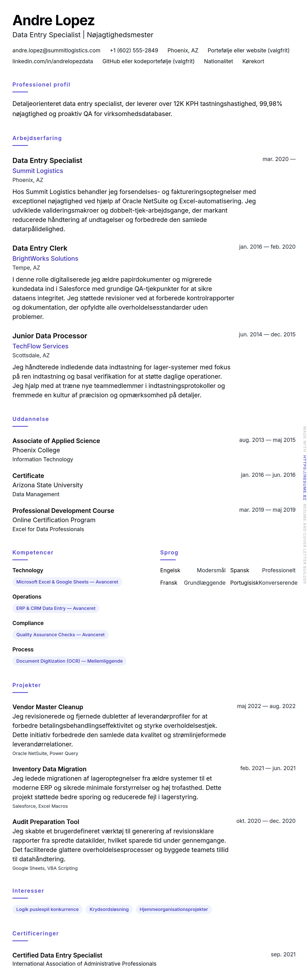Click the Sprog section heading
The width and height of the screenshot is (308, 980).
coord(169,552)
